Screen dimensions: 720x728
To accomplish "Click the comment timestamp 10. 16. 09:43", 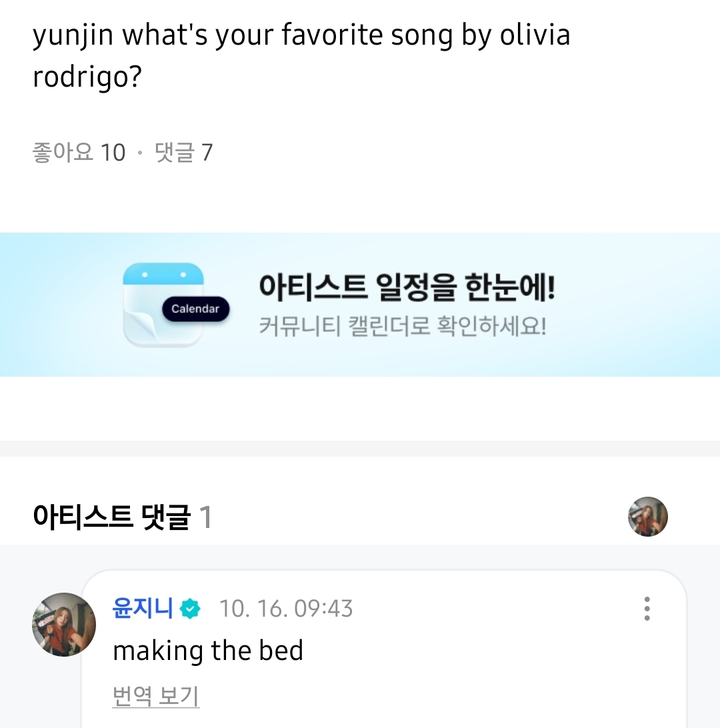I will (x=286, y=609).
